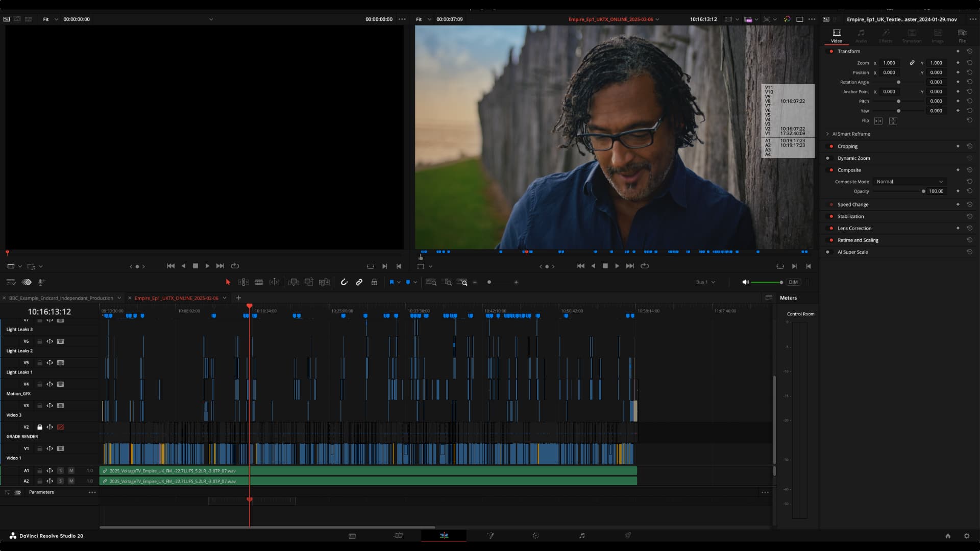Screen dimensions: 980x551
Task: Select the Trim Edit mode icon
Action: tap(244, 282)
